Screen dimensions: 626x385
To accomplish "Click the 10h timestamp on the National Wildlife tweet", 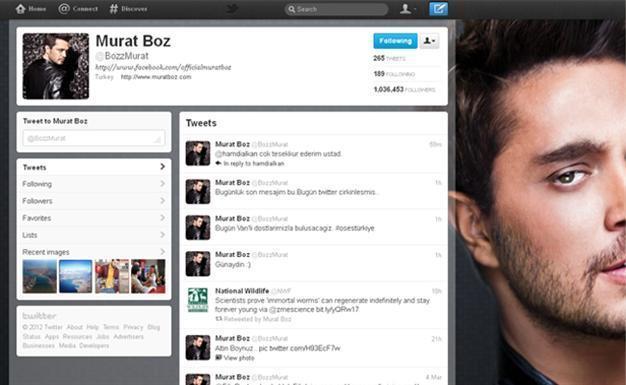I will click(436, 291).
